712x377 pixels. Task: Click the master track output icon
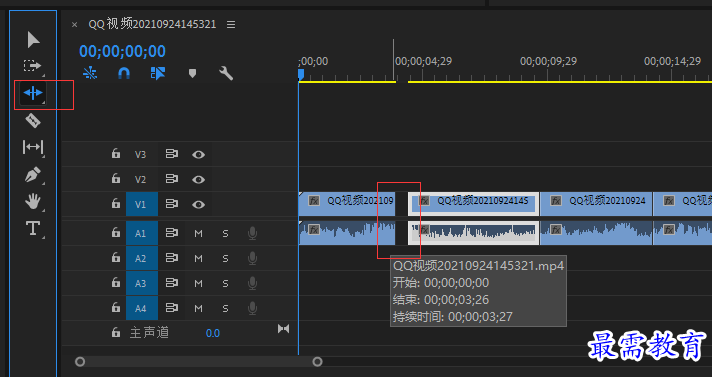[283, 328]
